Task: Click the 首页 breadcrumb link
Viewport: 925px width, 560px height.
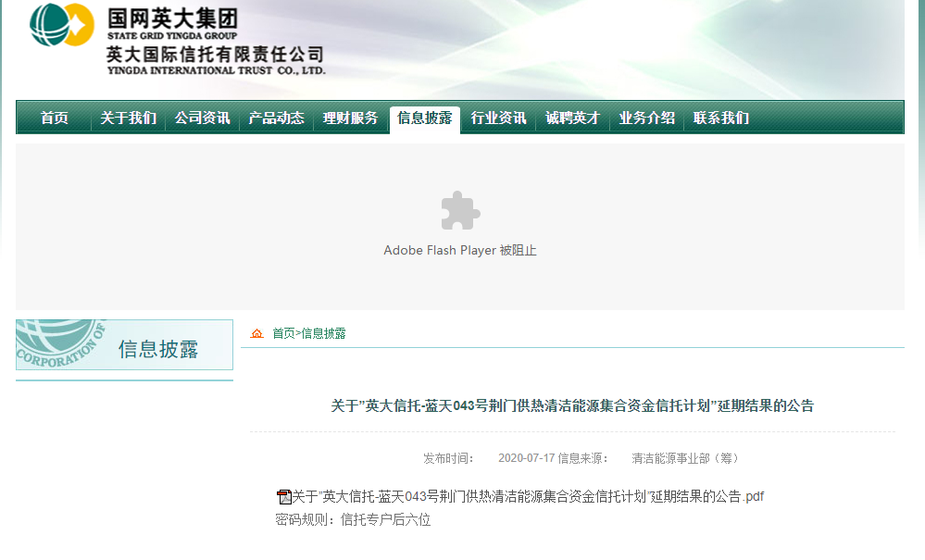Action: point(283,333)
